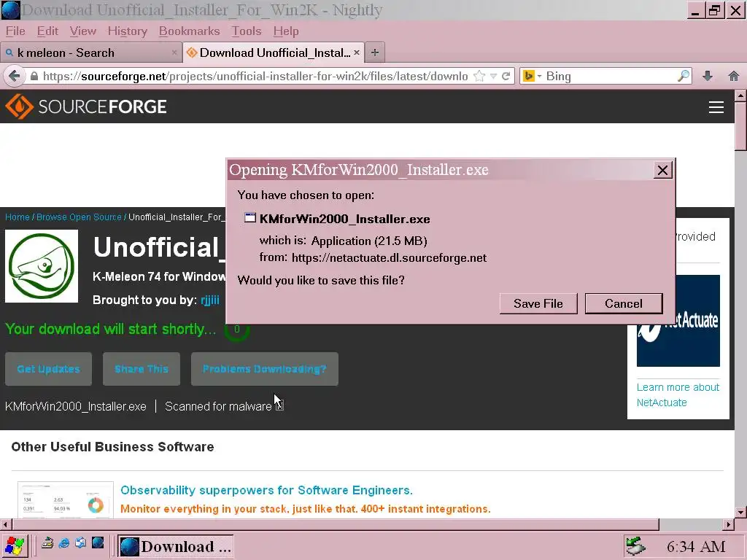Open a new tab with the plus button
The width and height of the screenshot is (747, 560).
tap(375, 52)
